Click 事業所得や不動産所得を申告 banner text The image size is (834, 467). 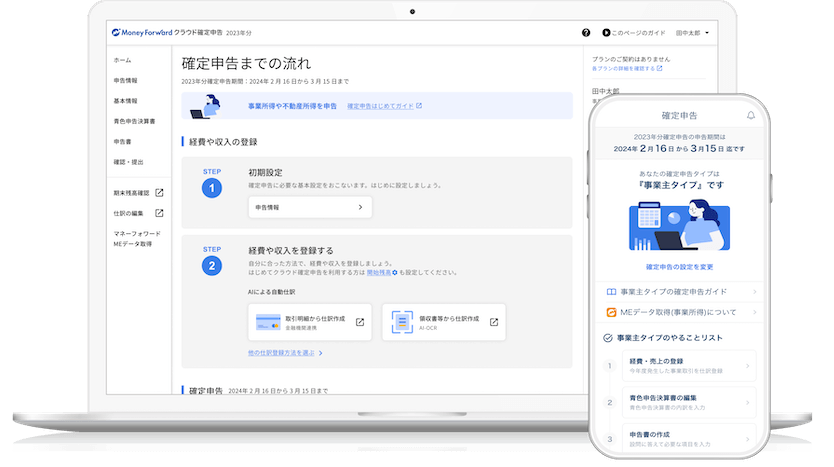click(x=293, y=106)
